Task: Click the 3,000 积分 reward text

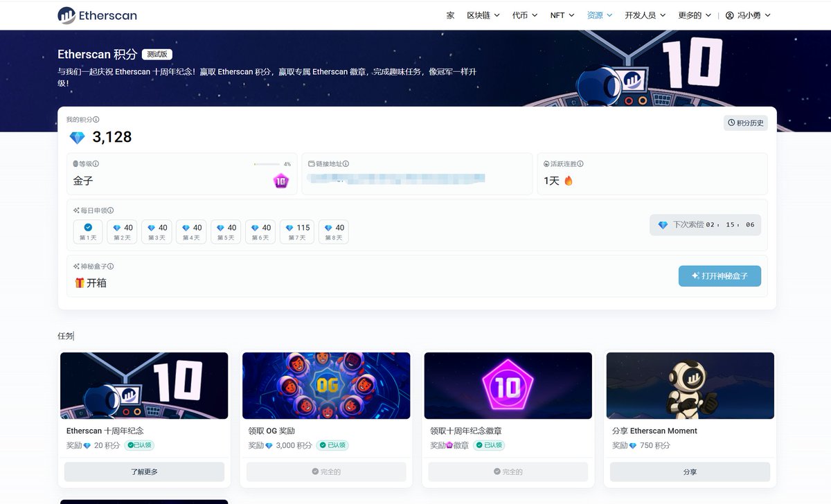Action: tap(294, 446)
